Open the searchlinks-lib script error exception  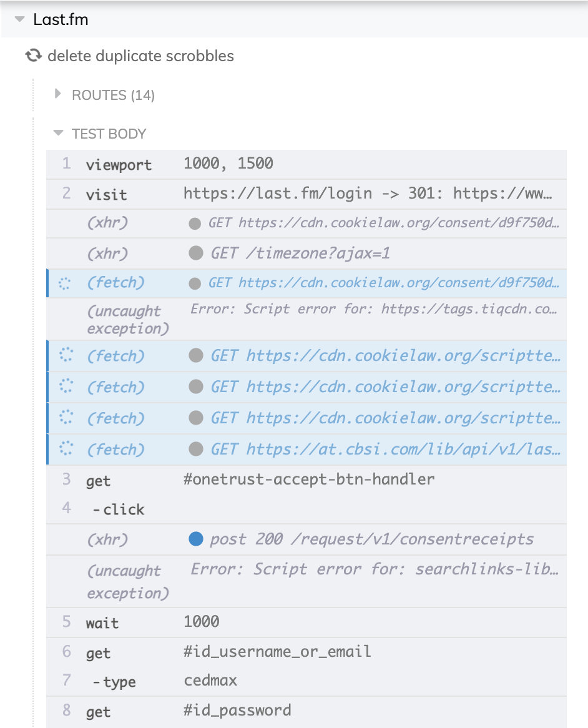[306, 581]
